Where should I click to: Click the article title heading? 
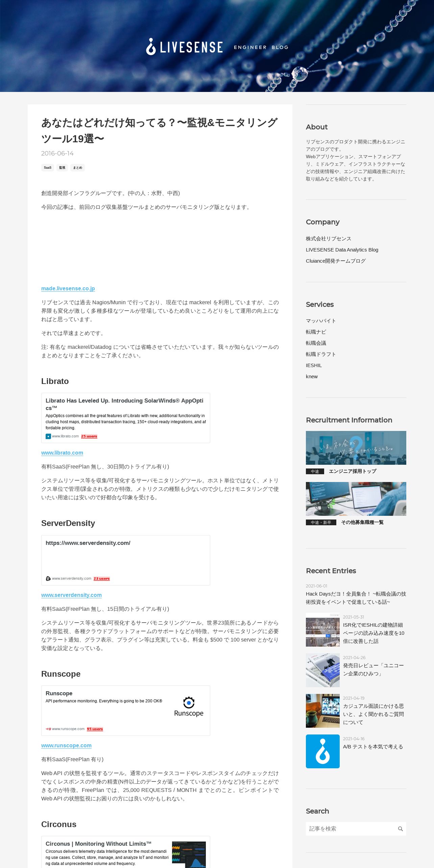(160, 130)
